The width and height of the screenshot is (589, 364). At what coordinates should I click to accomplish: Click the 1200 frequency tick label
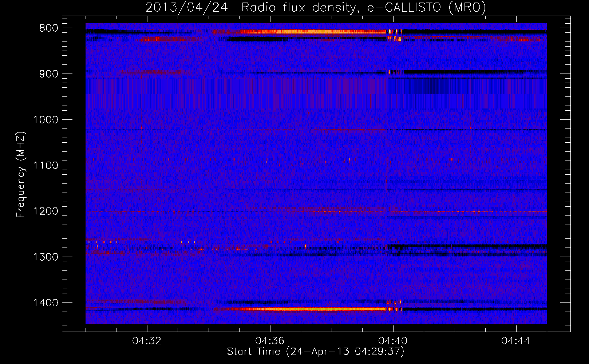pyautogui.click(x=46, y=211)
